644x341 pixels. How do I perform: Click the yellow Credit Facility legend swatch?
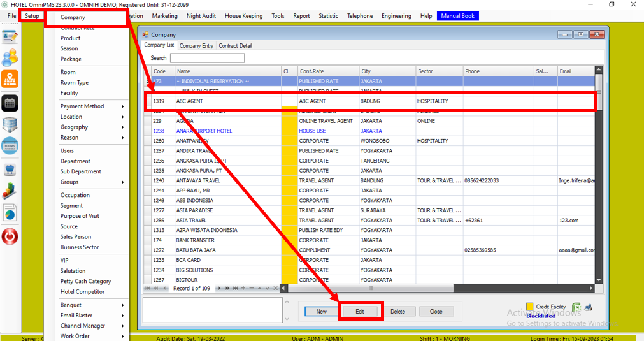tap(530, 307)
